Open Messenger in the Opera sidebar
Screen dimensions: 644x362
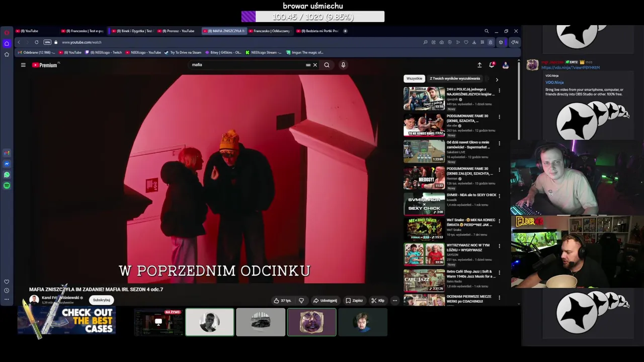(7, 164)
